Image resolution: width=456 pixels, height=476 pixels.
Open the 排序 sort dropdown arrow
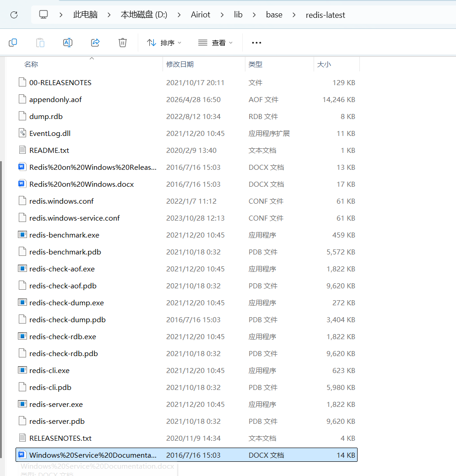click(180, 42)
